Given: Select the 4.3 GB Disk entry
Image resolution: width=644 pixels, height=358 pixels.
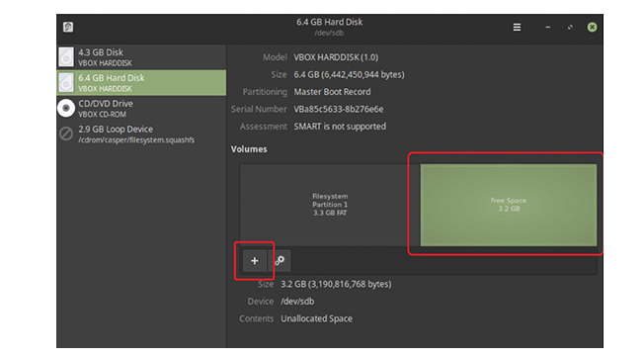Looking at the screenshot, I should (x=141, y=57).
